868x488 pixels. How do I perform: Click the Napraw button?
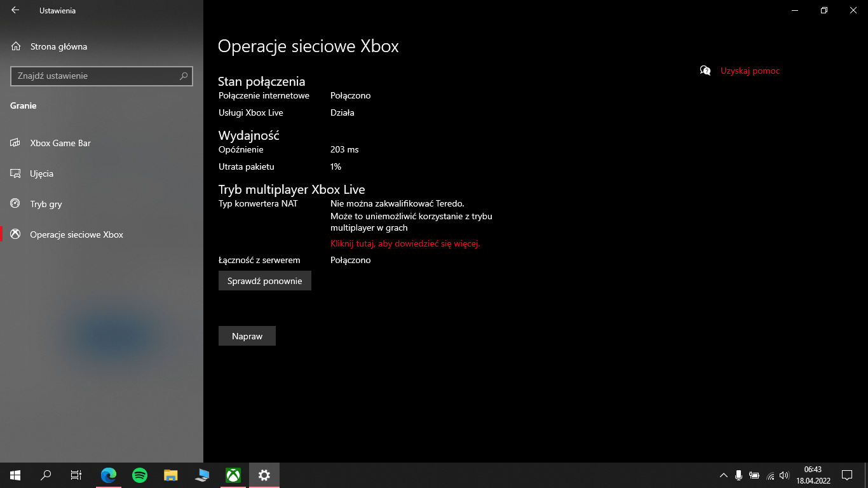247,336
